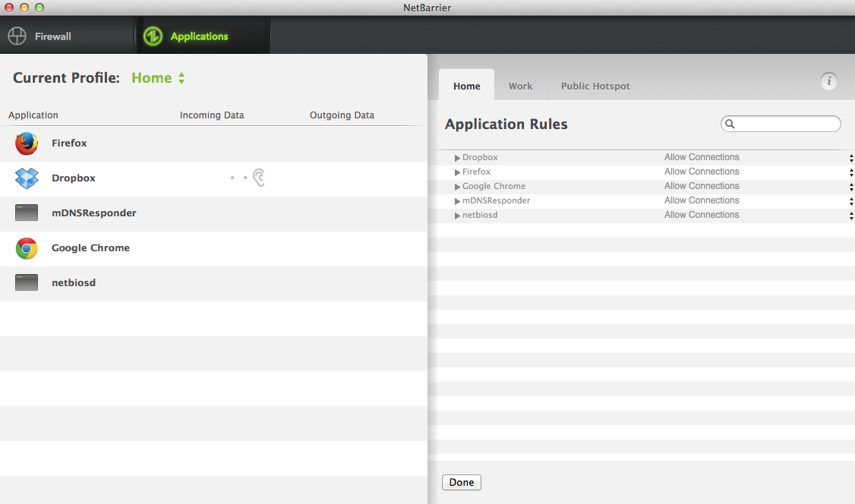855x504 pixels.
Task: Select the Dropbox rule row name
Action: tap(480, 157)
